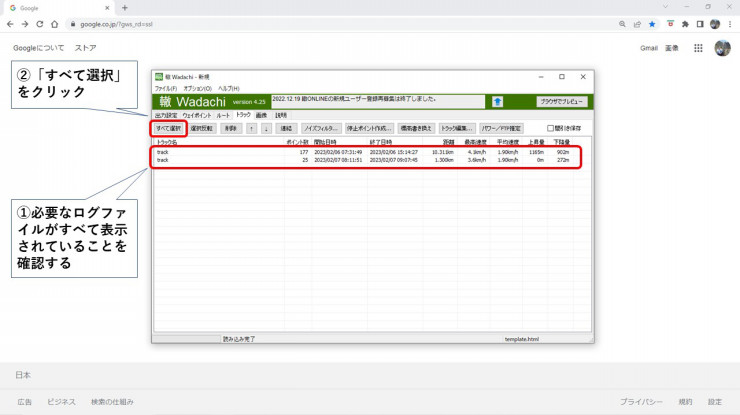Open Chrome side panel icon
The height and width of the screenshot is (415, 740).
[700, 24]
